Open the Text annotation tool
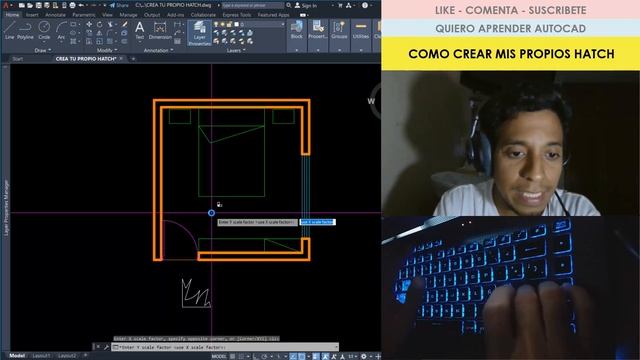Screen dimensions: 640x360 click(140, 30)
